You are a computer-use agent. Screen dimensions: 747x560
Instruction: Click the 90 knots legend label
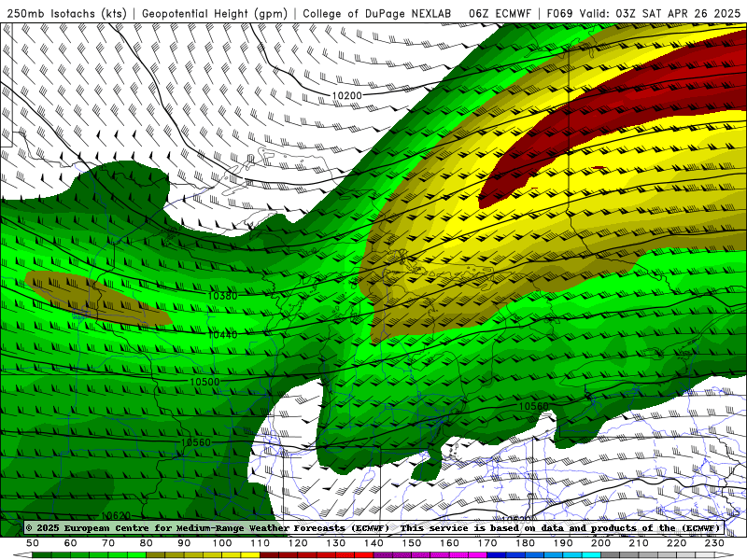pyautogui.click(x=184, y=543)
